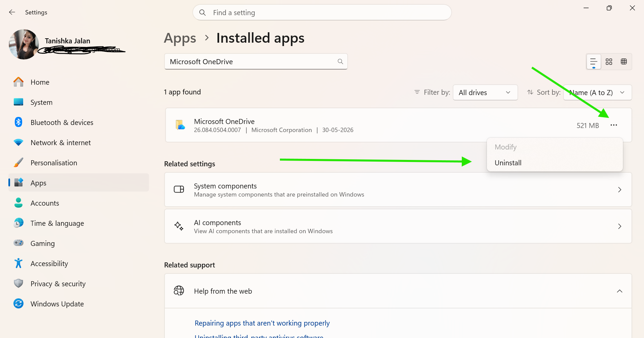Click the Accessibility figure icon
Viewport: 644px width, 338px height.
pos(18,263)
